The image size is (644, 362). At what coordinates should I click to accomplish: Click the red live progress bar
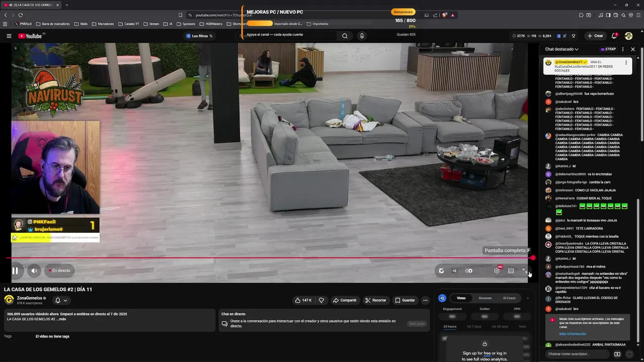(269, 258)
